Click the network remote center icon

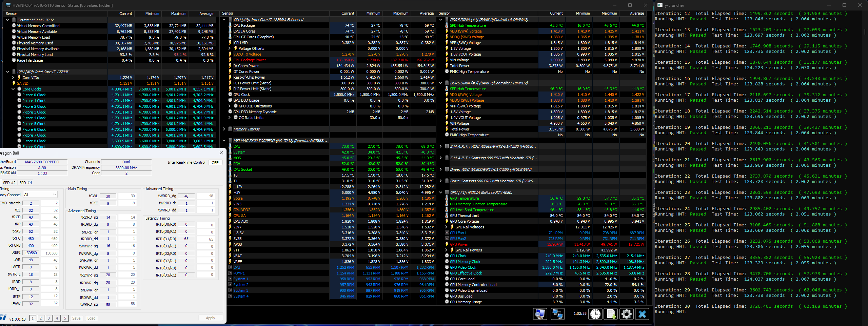pos(558,314)
